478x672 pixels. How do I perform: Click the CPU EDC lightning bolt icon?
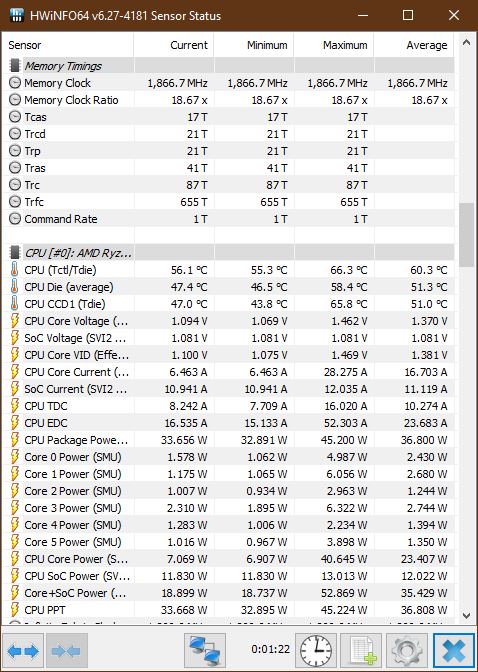click(15, 423)
